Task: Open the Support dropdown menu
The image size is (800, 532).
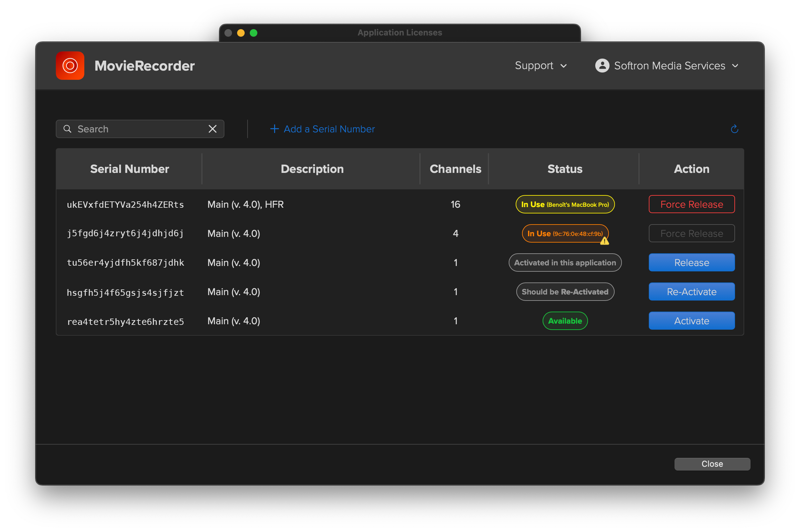Action: coord(541,66)
